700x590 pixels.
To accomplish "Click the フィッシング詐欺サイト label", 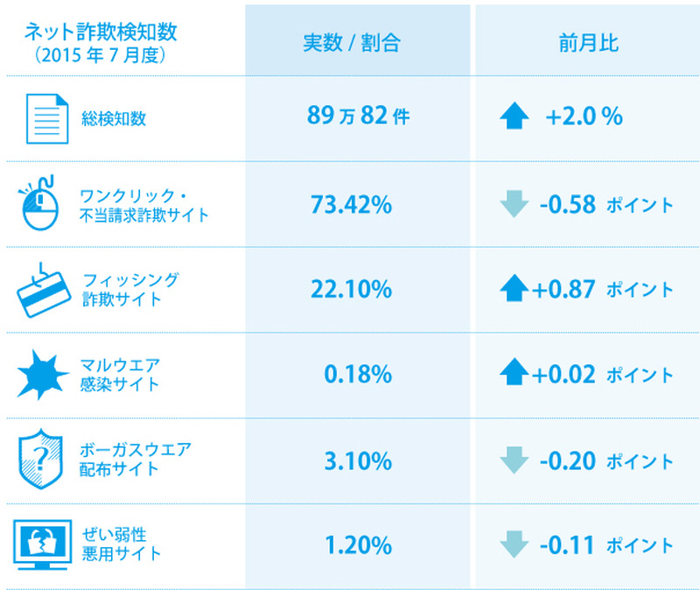I will [129, 289].
